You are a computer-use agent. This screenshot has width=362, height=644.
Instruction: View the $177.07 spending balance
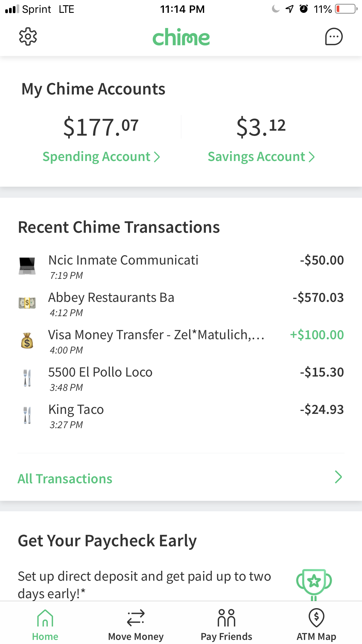tap(101, 127)
